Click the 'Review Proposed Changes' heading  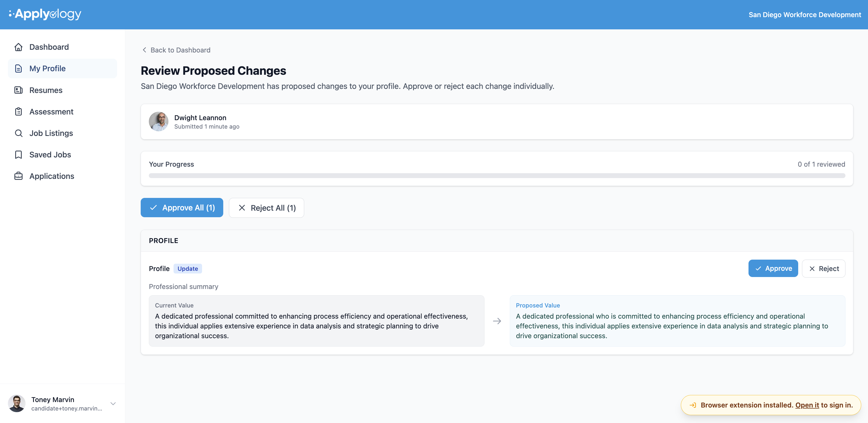coord(213,71)
